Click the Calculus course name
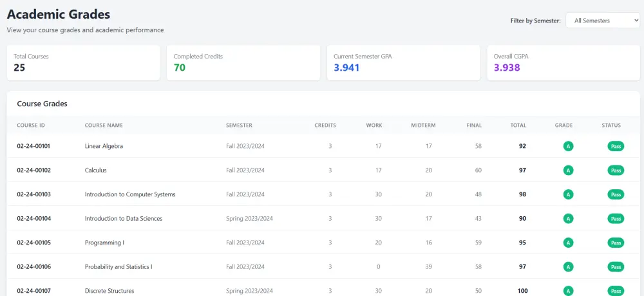 96,170
